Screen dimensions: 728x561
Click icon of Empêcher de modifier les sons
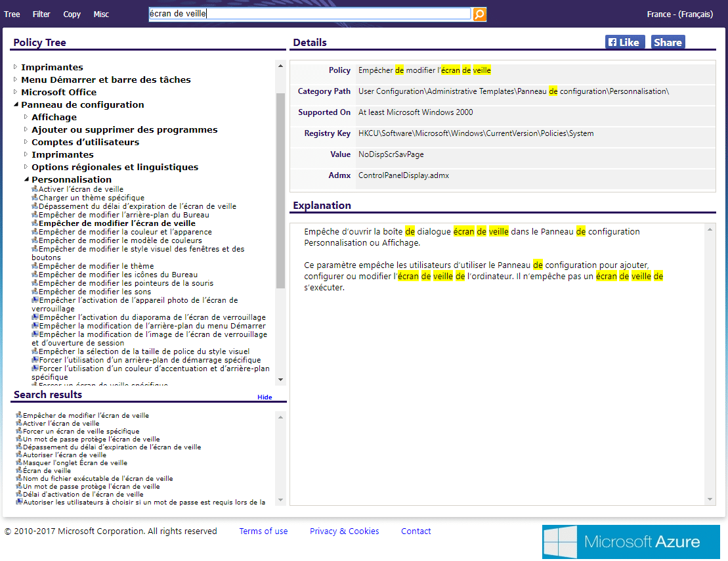point(35,292)
